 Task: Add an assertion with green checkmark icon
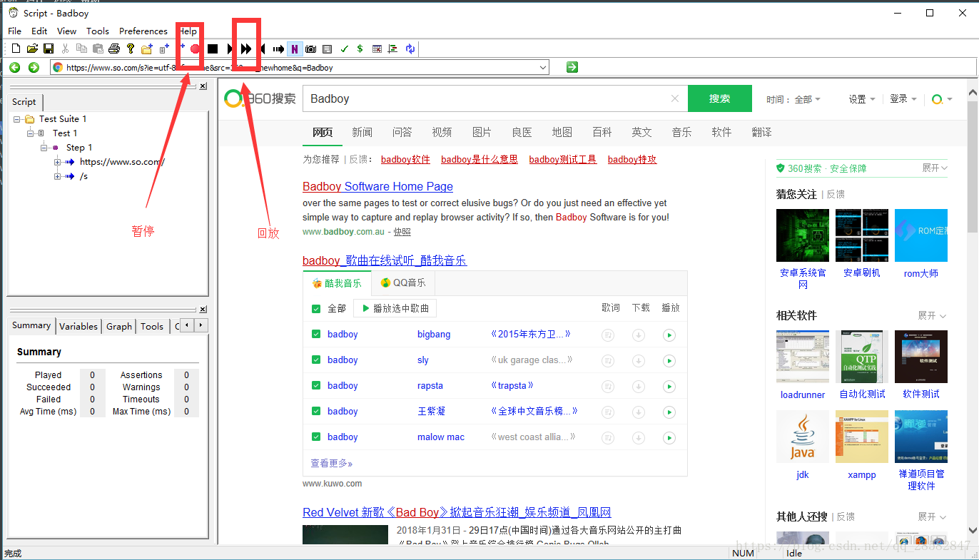(344, 49)
